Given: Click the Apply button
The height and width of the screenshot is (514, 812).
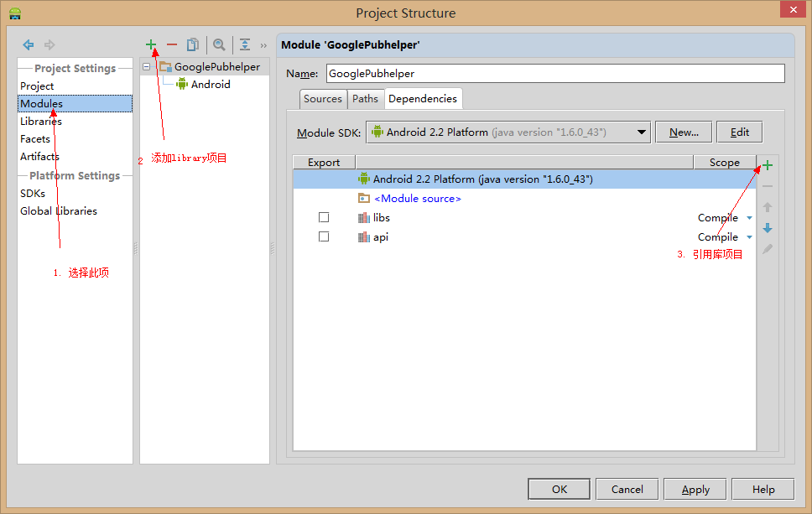Looking at the screenshot, I should click(695, 489).
